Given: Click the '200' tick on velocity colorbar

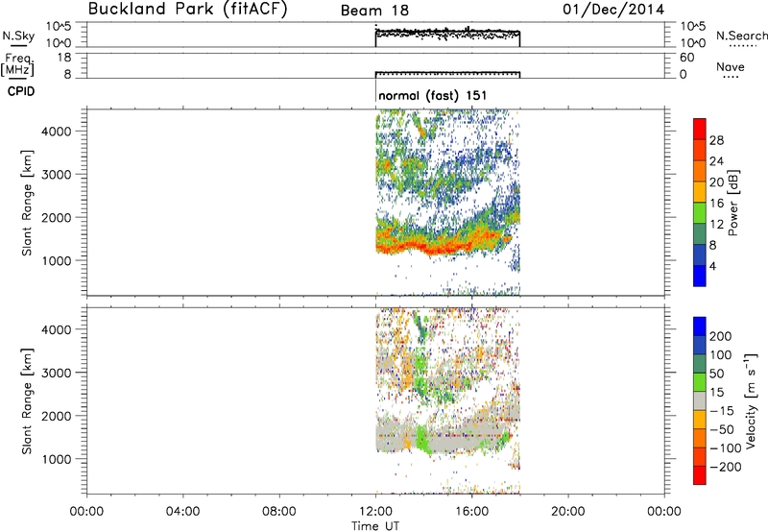Looking at the screenshot, I should 721,336.
